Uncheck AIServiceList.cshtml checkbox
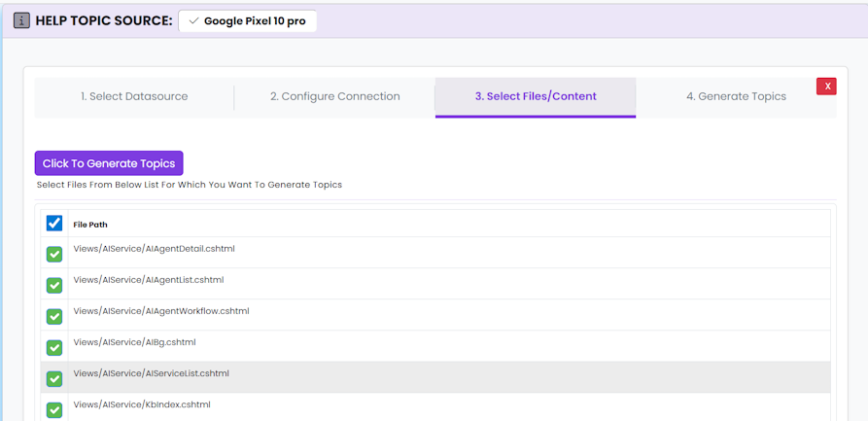The image size is (868, 421). tap(54, 379)
